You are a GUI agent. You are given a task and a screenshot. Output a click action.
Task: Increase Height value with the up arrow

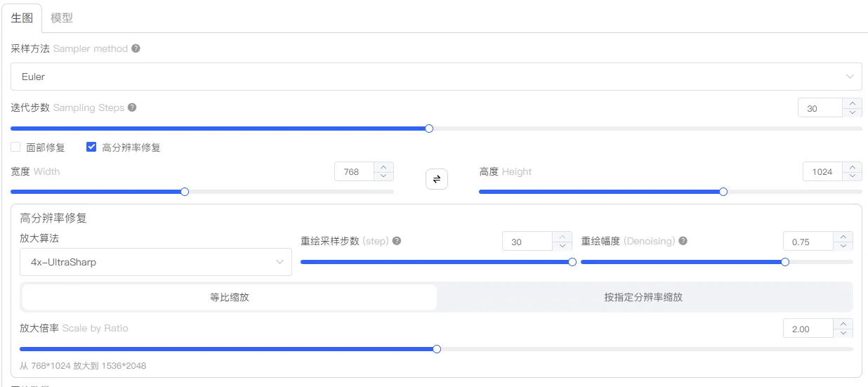(x=852, y=167)
